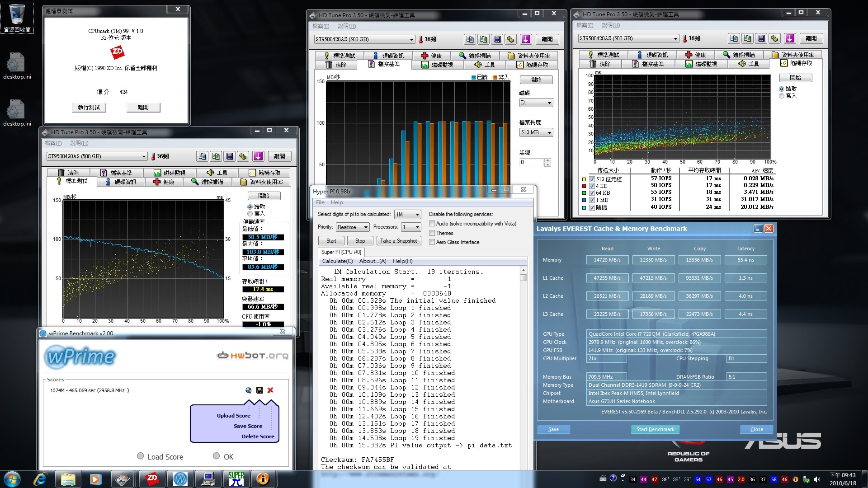Viewport: 868px width, 488px height.
Task: Open About...(A) menu in Super PI
Action: click(x=373, y=261)
